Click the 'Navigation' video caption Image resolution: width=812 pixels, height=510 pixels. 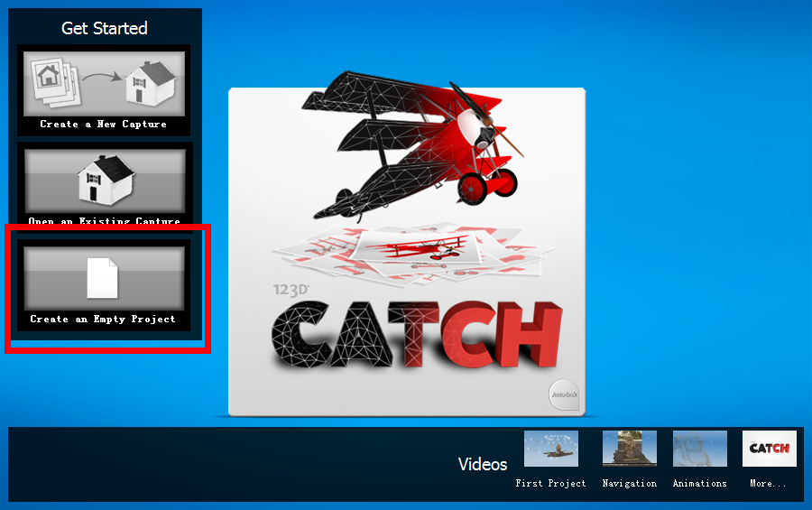[x=629, y=483]
